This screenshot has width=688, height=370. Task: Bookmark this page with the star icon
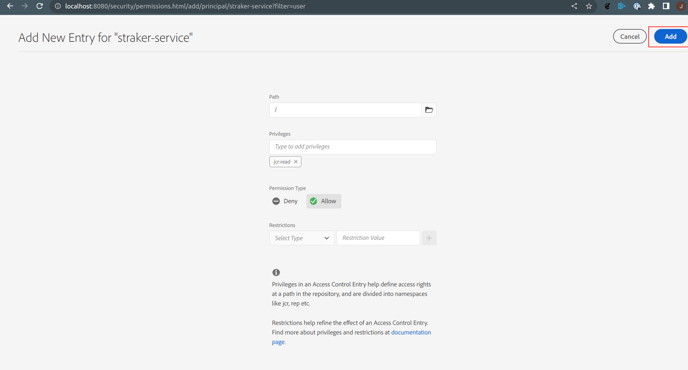tap(589, 6)
